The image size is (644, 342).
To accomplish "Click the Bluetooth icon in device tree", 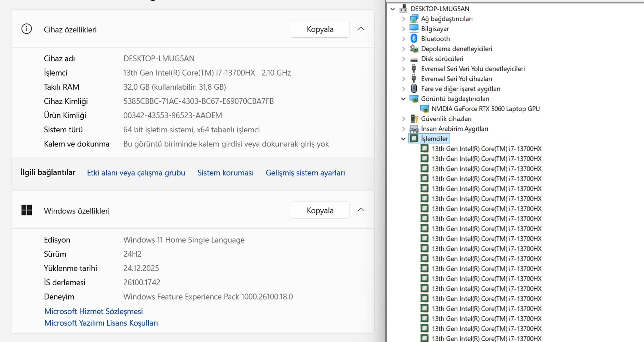I will pos(414,39).
